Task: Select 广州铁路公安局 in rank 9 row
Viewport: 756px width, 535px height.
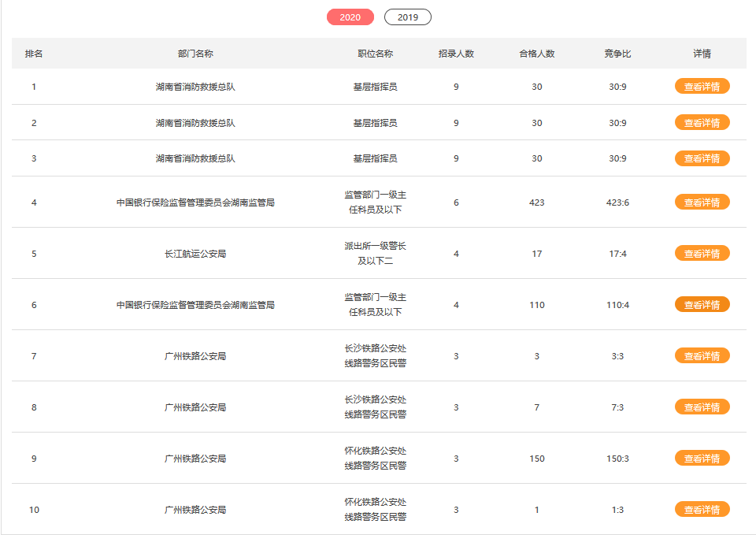Action: click(x=195, y=459)
